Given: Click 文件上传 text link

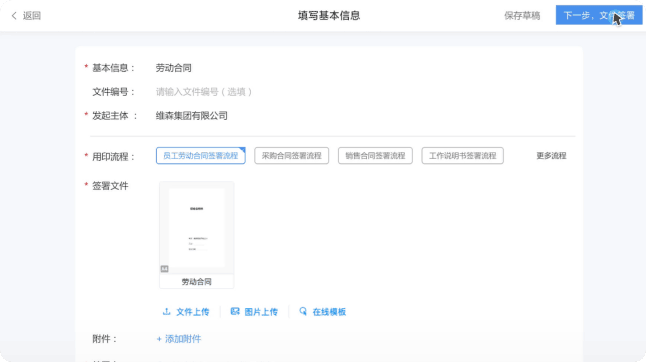Looking at the screenshot, I should point(193,312).
